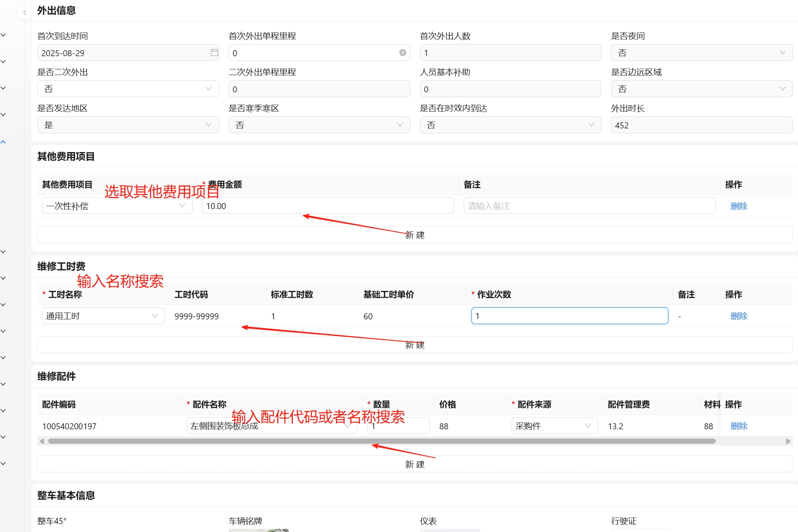Open the 是否二次外出 dropdown
This screenshot has height=532, width=798.
click(x=128, y=89)
